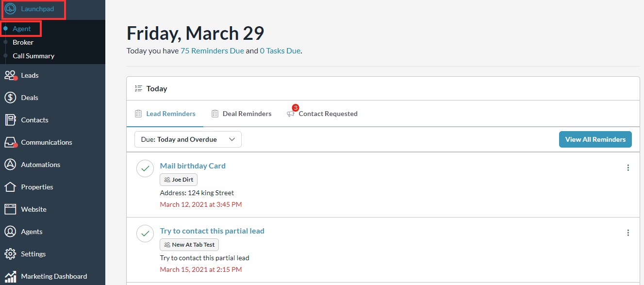Open Deals via the dollar-sign icon
Image resolution: width=644 pixels, height=285 pixels.
[x=10, y=98]
